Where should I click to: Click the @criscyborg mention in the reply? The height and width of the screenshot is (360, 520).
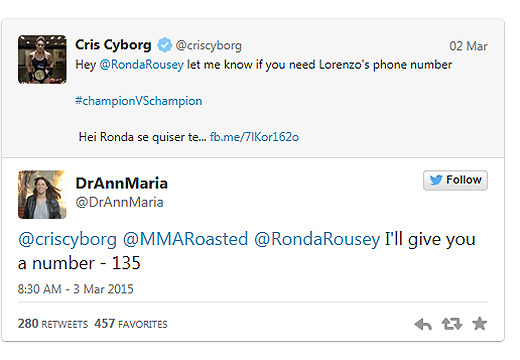click(67, 240)
